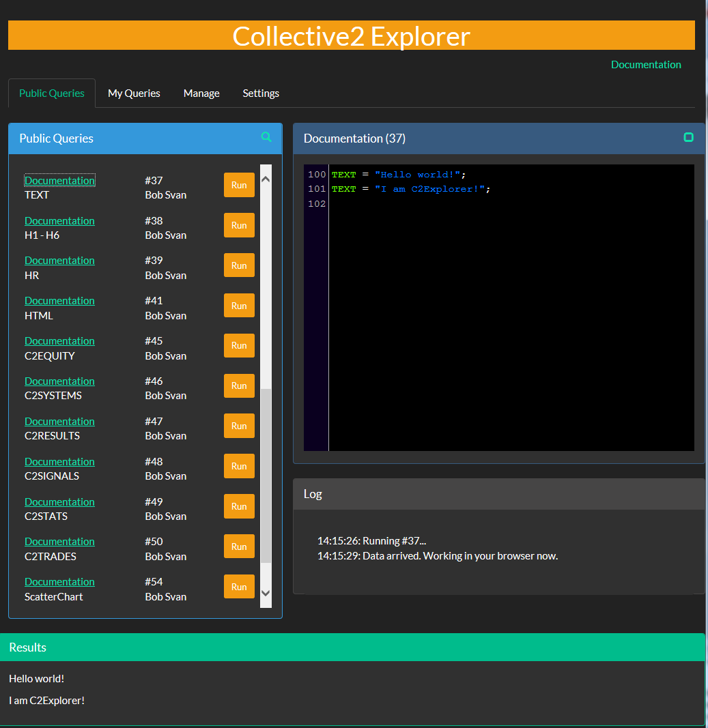This screenshot has height=728, width=708.
Task: Run query #45 C2EQUITY
Action: (x=239, y=345)
